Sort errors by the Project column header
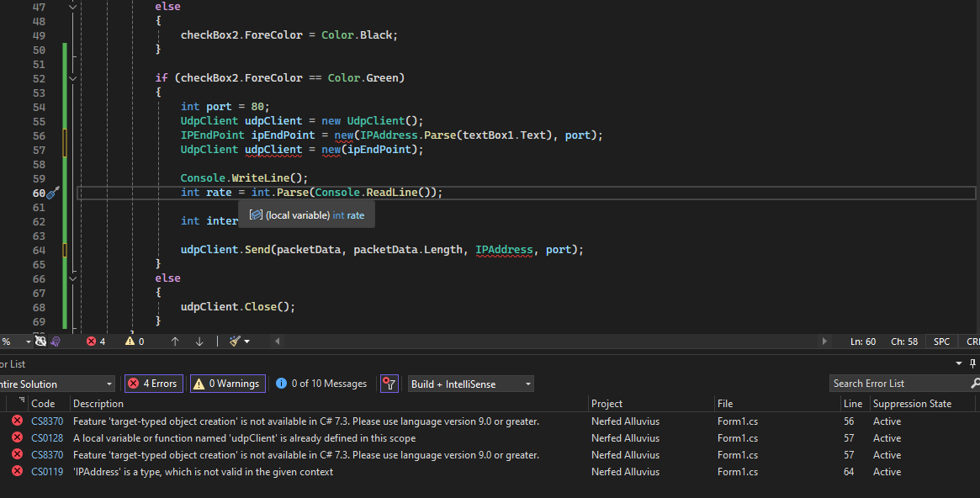980x498 pixels. (607, 404)
